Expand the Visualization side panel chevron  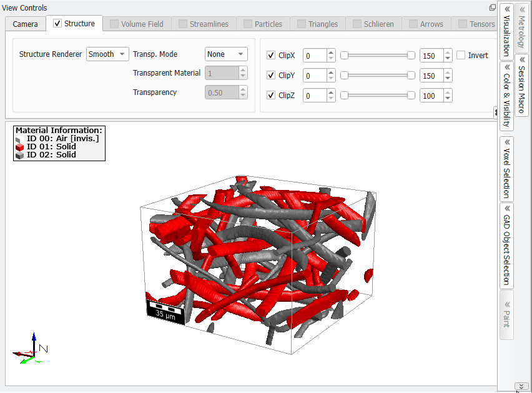(x=507, y=9)
